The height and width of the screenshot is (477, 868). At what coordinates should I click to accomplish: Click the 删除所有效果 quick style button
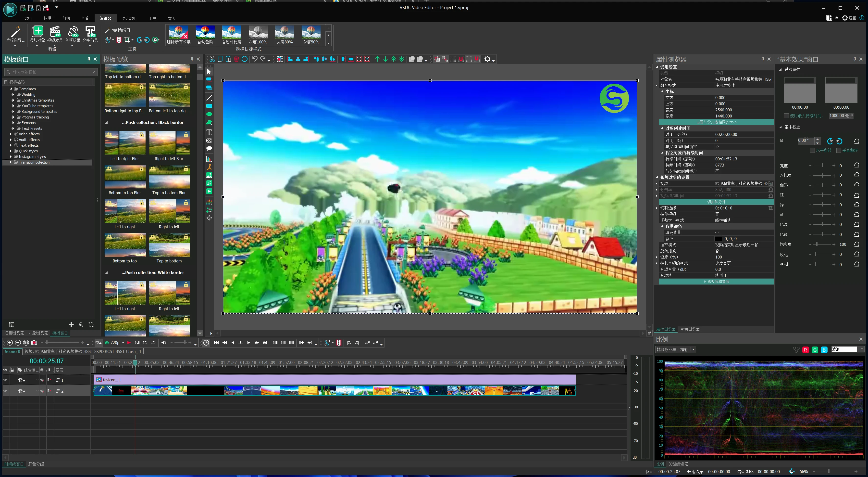[x=179, y=35]
